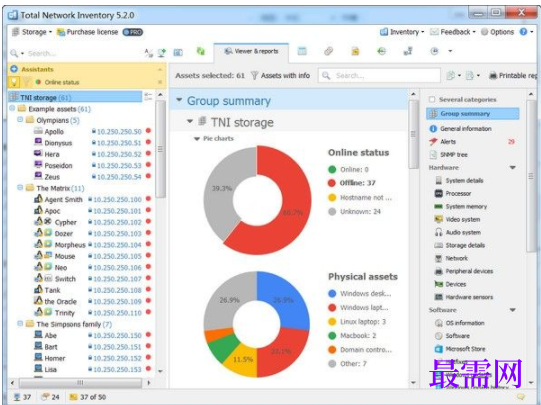
Task: Collapse The Simpsons family group
Action: [x=20, y=323]
